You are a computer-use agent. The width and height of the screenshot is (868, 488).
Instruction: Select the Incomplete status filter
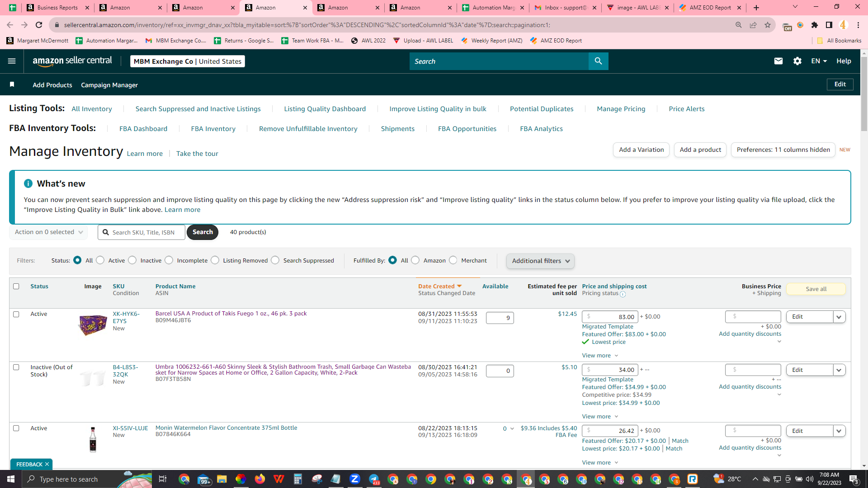click(x=169, y=260)
